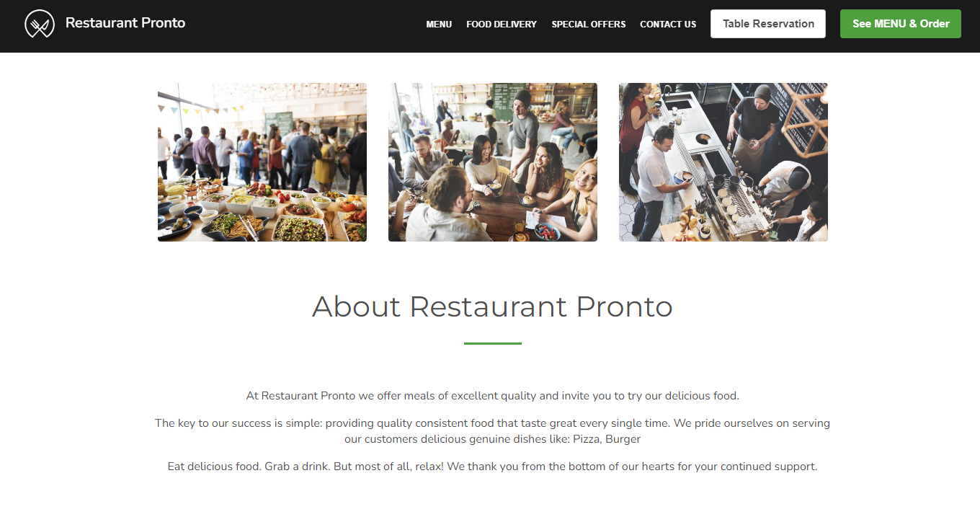This screenshot has width=980, height=517.
Task: Open the buffet table crowd photo
Action: tap(262, 162)
